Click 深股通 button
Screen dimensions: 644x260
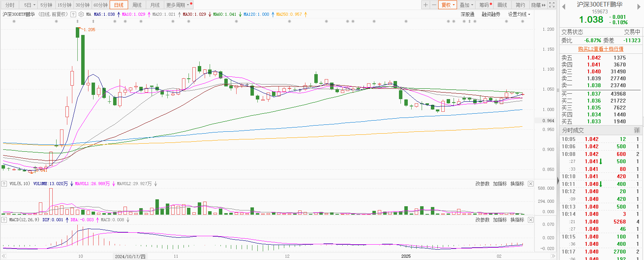pyautogui.click(x=467, y=14)
